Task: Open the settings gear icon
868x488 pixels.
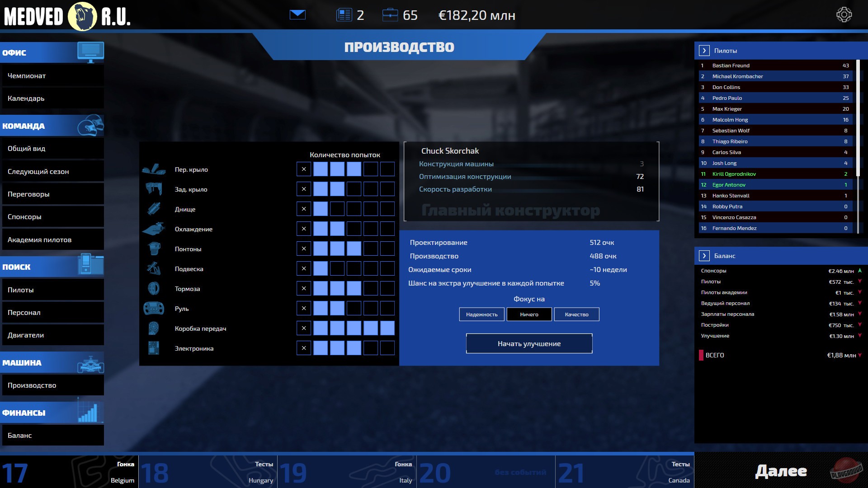Action: (x=844, y=15)
